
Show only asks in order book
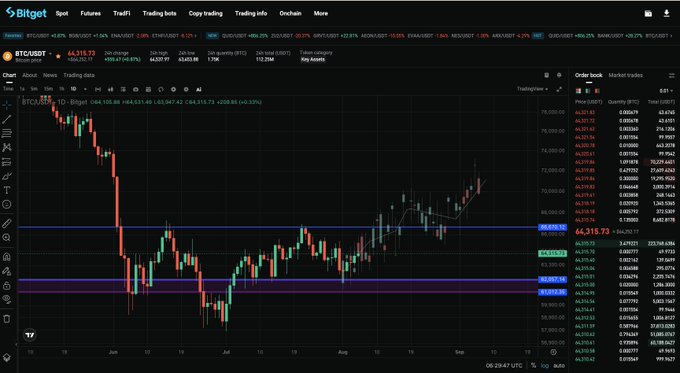point(597,91)
